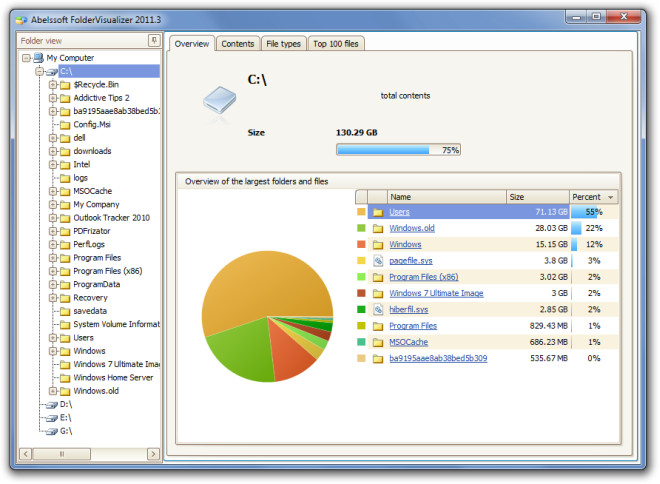
Task: Click the Windows Home Server folder icon
Action: pyautogui.click(x=65, y=378)
